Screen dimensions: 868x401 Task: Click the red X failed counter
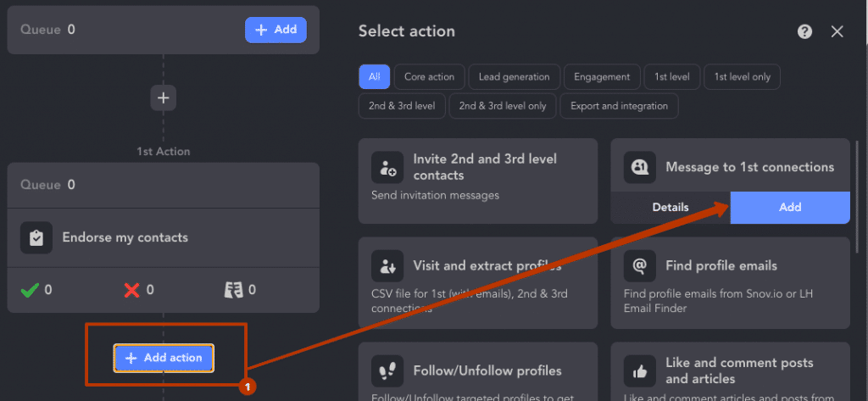click(x=139, y=290)
